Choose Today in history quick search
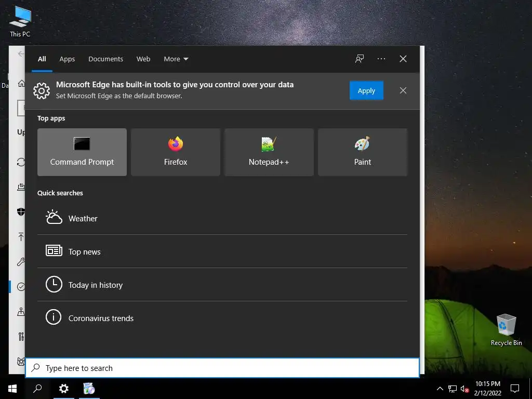 point(222,285)
